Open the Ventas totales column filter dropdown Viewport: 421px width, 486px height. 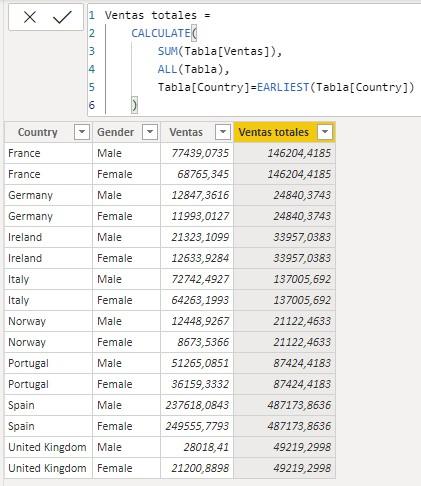325,132
